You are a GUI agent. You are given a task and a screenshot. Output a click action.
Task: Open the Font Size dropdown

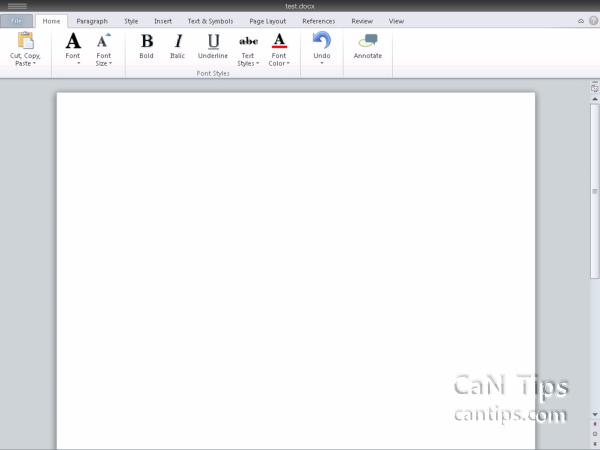(x=104, y=49)
